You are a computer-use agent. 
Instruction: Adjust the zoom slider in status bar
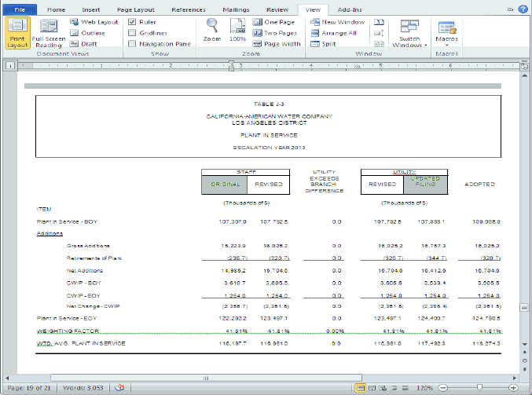tap(479, 388)
